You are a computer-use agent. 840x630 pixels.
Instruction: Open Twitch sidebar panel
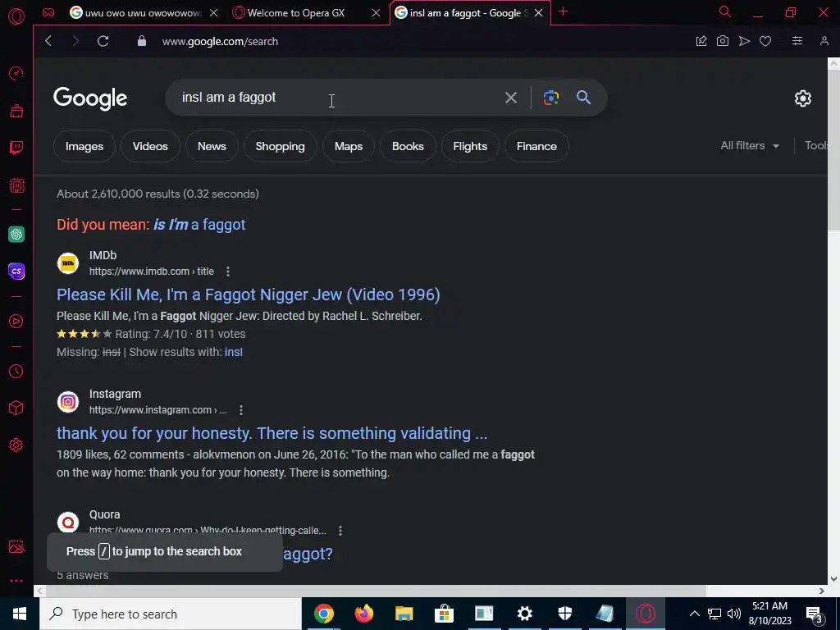click(x=16, y=148)
